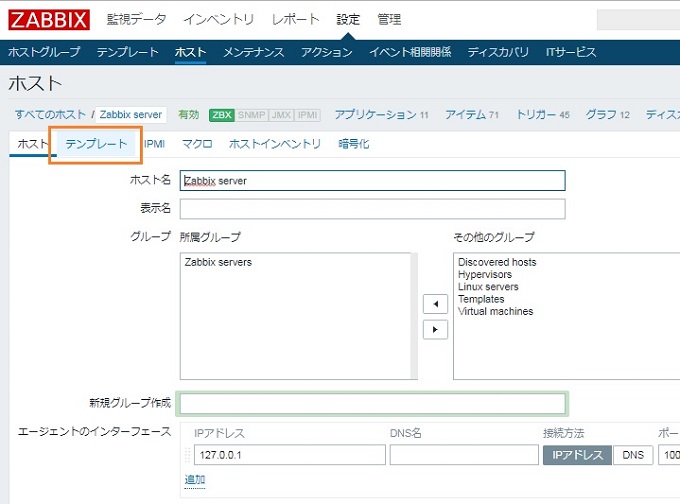This screenshot has height=504, width=680.
Task: Click the 新規グループ作成 input field
Action: (x=373, y=403)
